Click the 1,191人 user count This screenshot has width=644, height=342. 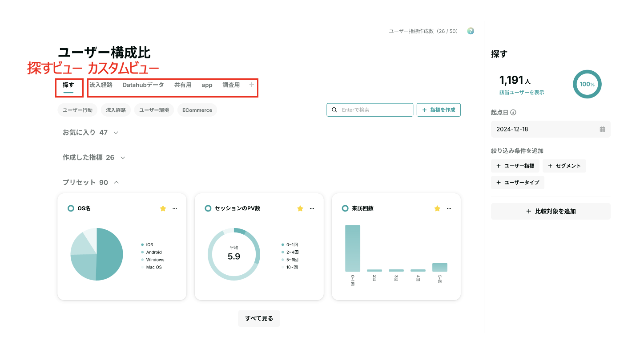[515, 80]
